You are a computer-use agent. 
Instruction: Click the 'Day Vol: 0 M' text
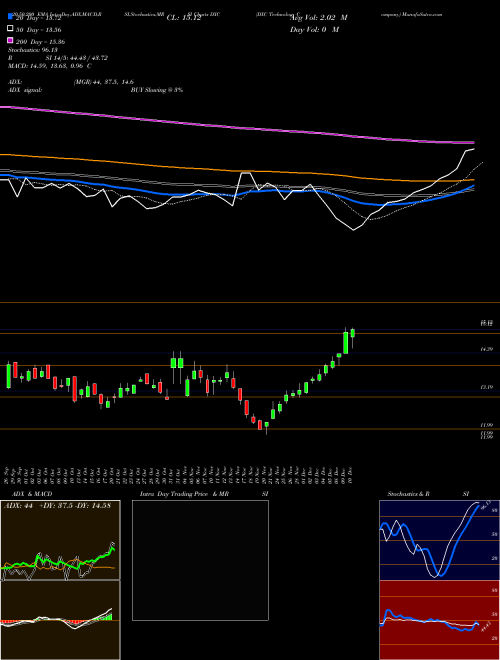(314, 29)
